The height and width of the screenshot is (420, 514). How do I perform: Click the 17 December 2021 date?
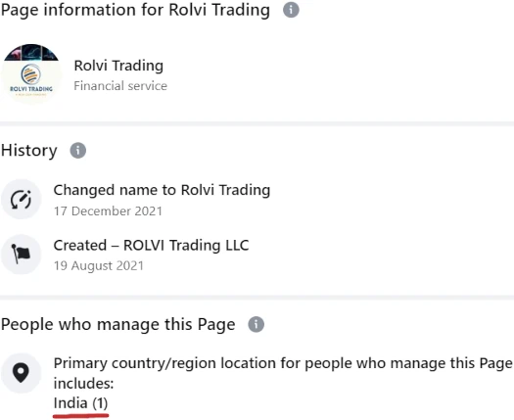(108, 211)
